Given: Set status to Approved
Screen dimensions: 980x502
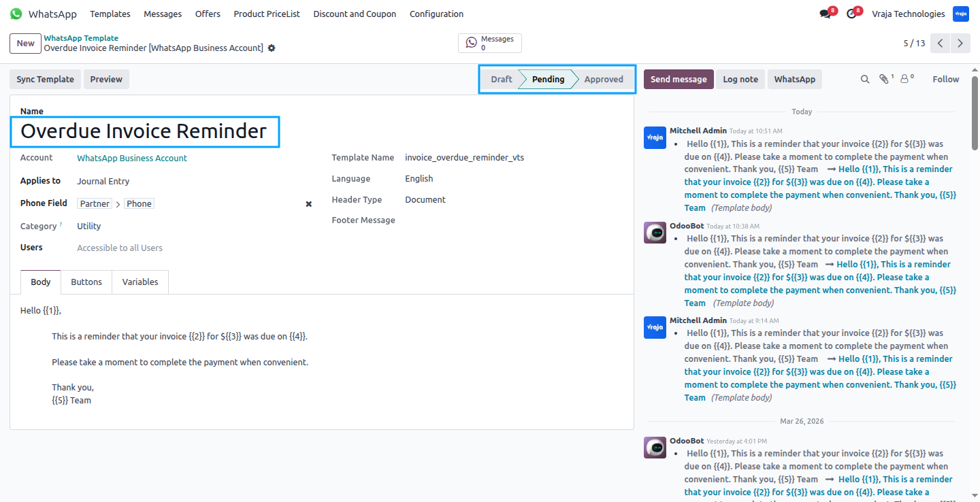Looking at the screenshot, I should [604, 80].
